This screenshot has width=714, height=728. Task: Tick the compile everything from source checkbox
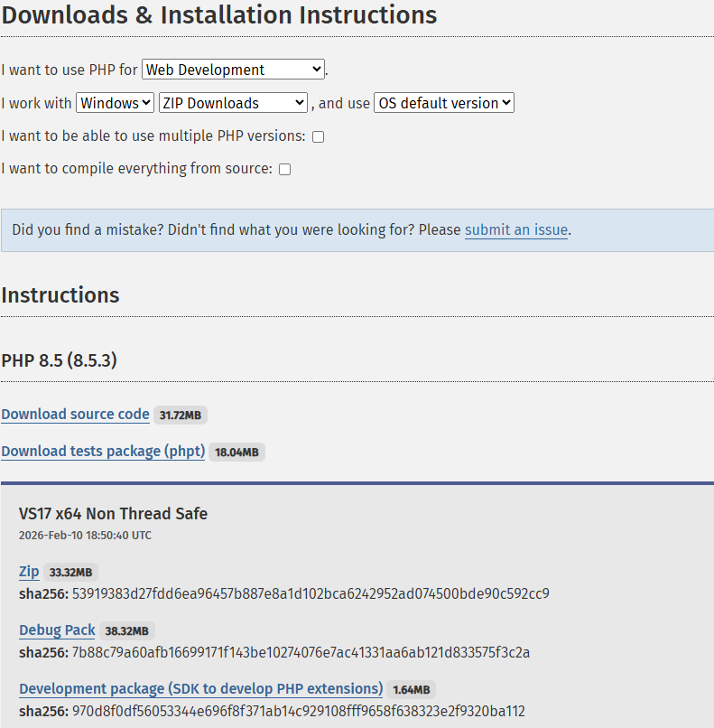(x=284, y=169)
